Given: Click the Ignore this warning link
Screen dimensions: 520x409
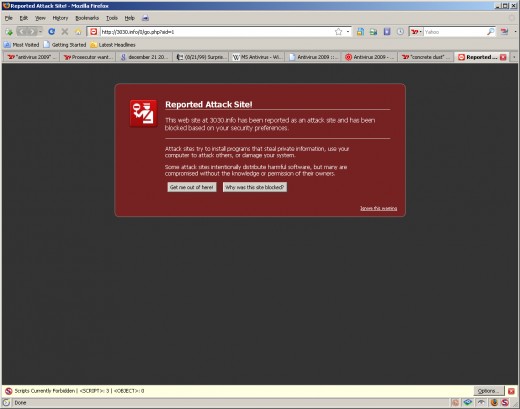Looking at the screenshot, I should pyautogui.click(x=379, y=208).
